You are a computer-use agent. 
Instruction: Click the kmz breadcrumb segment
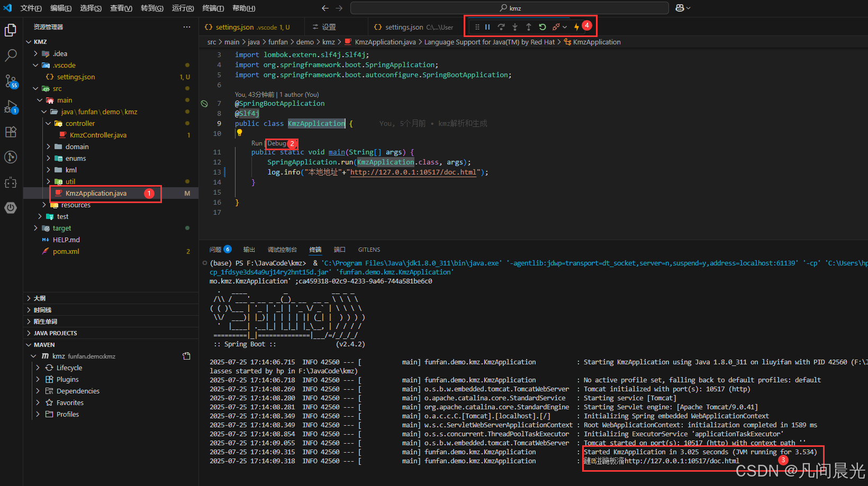(328, 42)
